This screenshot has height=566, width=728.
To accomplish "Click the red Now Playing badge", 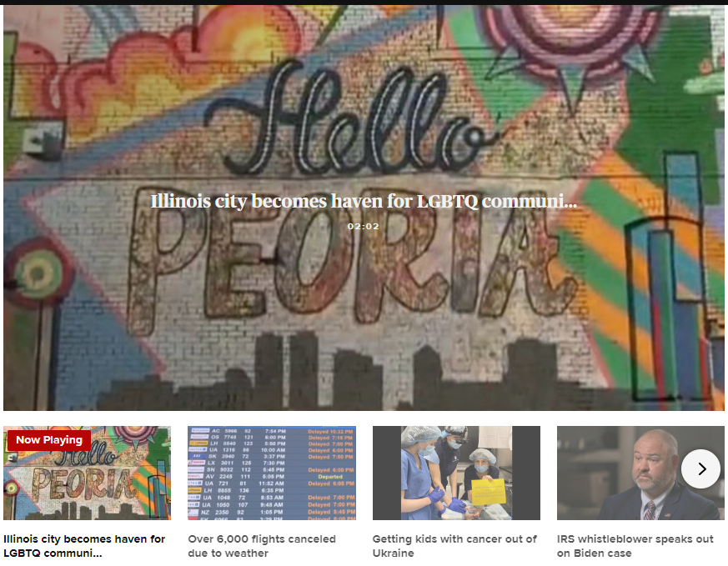I will click(48, 439).
